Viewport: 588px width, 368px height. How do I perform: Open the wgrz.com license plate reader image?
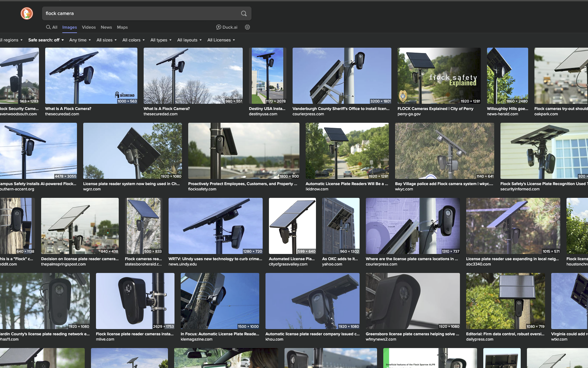click(x=132, y=151)
